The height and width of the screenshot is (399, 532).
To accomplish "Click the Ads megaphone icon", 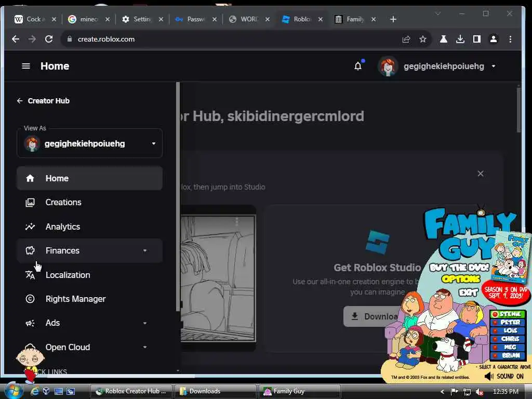I will 30,323.
